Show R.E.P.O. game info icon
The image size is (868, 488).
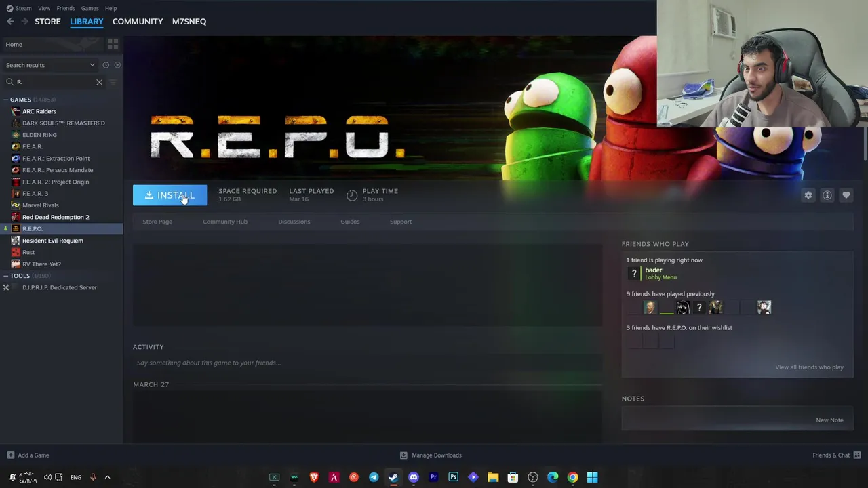tap(827, 195)
